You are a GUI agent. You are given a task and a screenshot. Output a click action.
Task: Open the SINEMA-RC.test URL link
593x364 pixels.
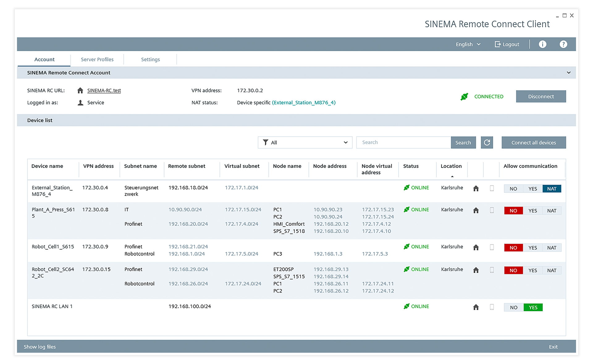tap(104, 91)
